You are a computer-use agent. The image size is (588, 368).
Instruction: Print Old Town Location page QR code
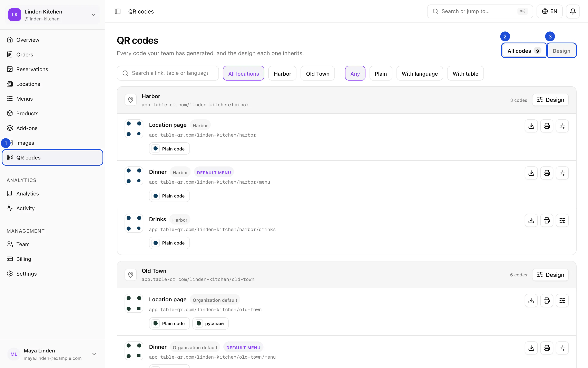click(547, 301)
